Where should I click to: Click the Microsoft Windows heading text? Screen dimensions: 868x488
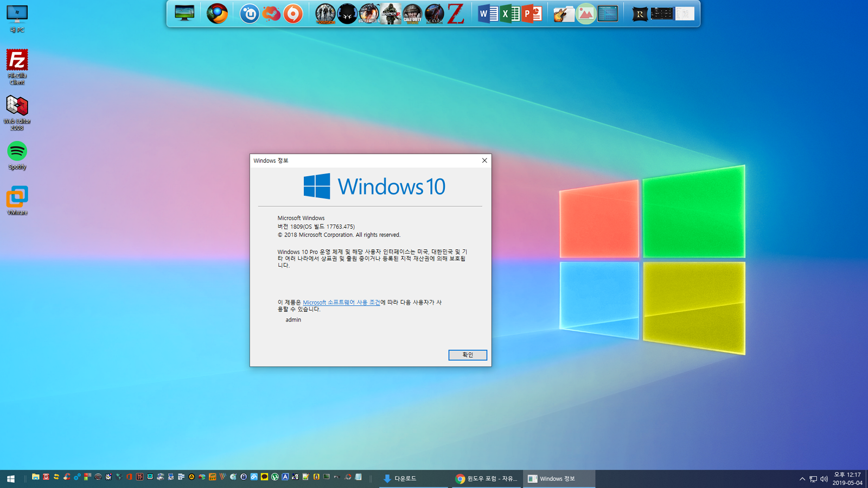(x=301, y=218)
